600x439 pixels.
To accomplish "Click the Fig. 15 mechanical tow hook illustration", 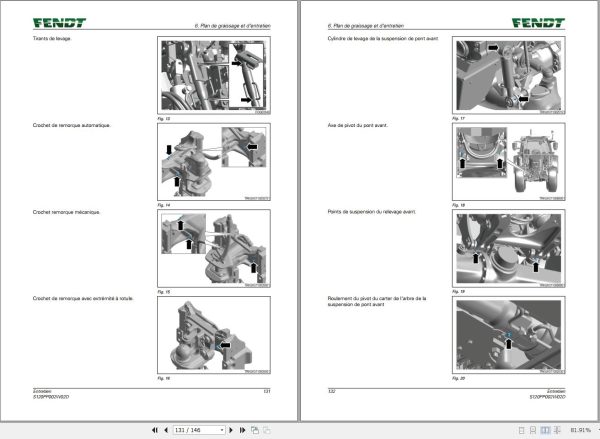I will coord(214,248).
